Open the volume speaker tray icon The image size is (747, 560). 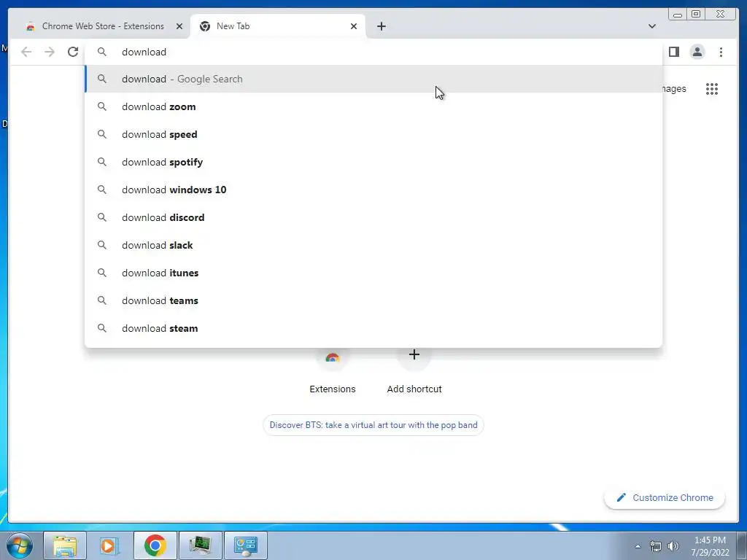pos(673,546)
